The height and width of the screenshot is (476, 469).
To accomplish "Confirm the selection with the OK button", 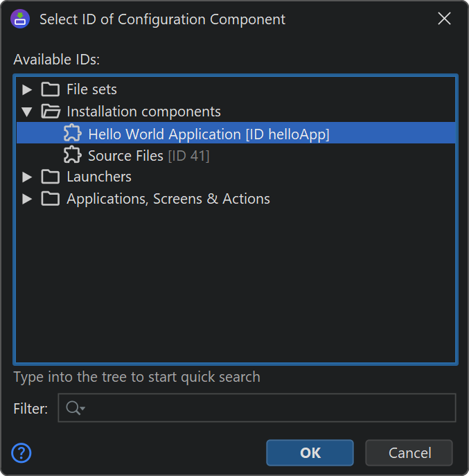I will coord(310,453).
